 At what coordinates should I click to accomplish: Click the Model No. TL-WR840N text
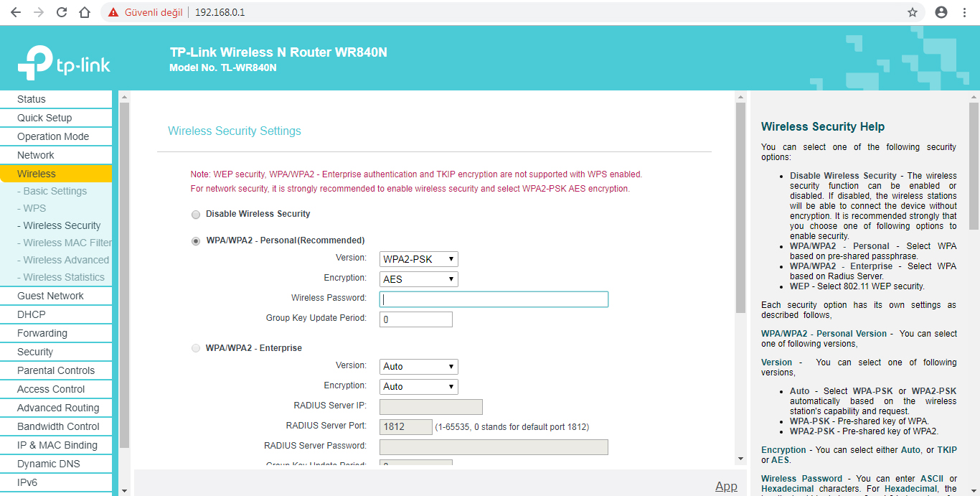tap(223, 67)
